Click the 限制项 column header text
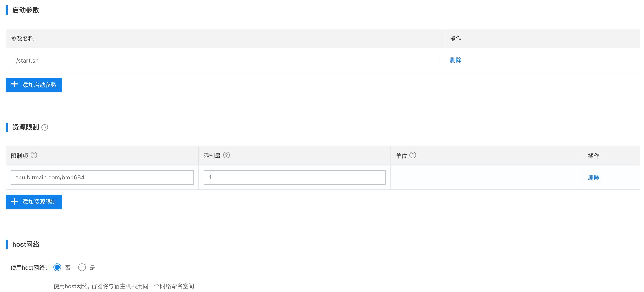Image resolution: width=644 pixels, height=292 pixels. click(20, 156)
